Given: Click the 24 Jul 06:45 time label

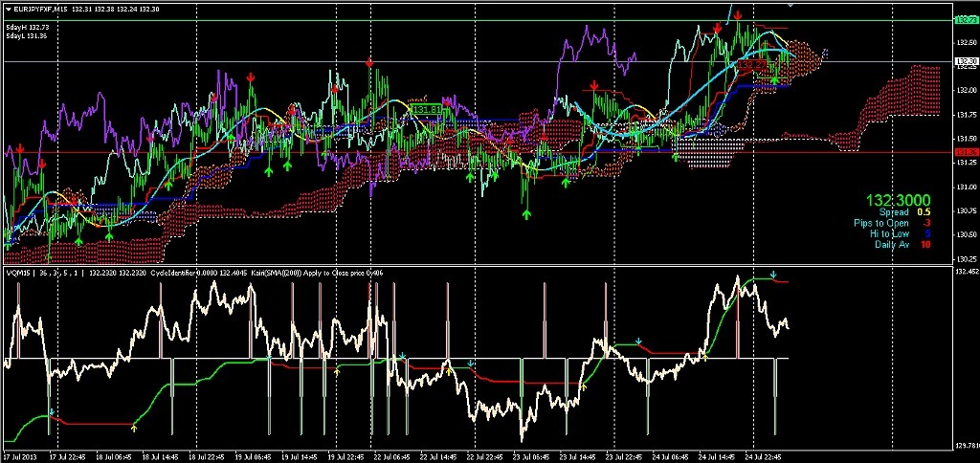Looking at the screenshot, I should coord(669,457).
